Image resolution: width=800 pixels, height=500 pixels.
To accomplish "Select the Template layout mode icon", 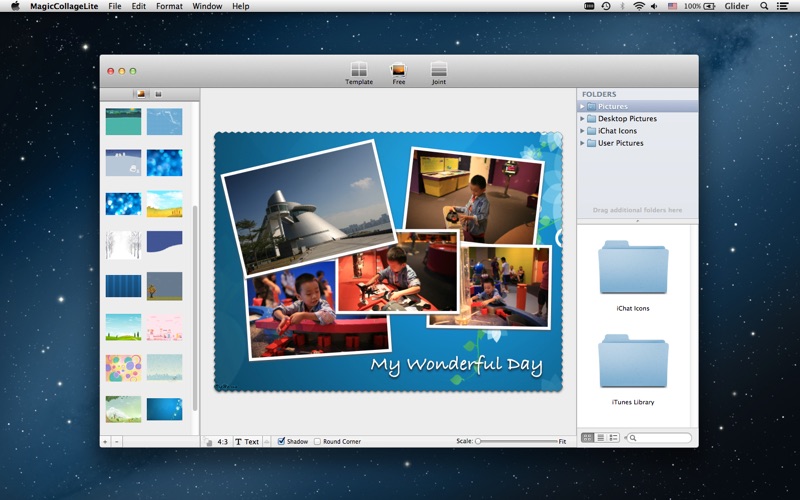I will tap(358, 70).
